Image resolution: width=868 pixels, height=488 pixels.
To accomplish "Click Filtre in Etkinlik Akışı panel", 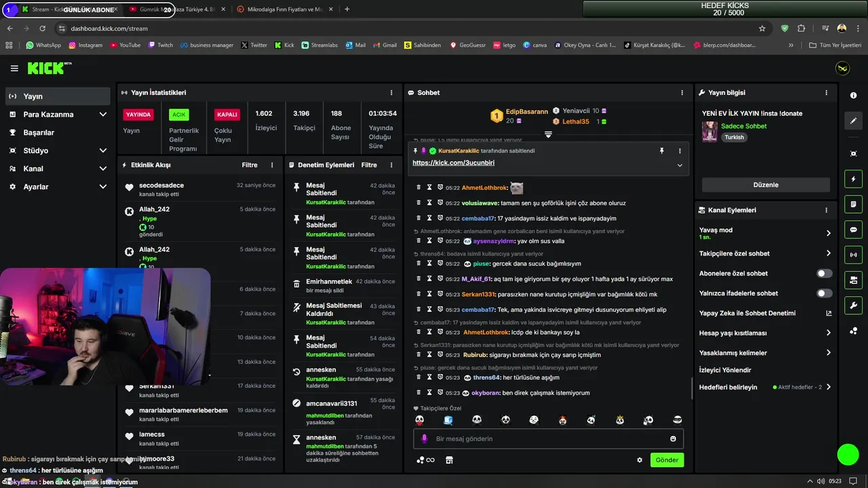I will (250, 165).
